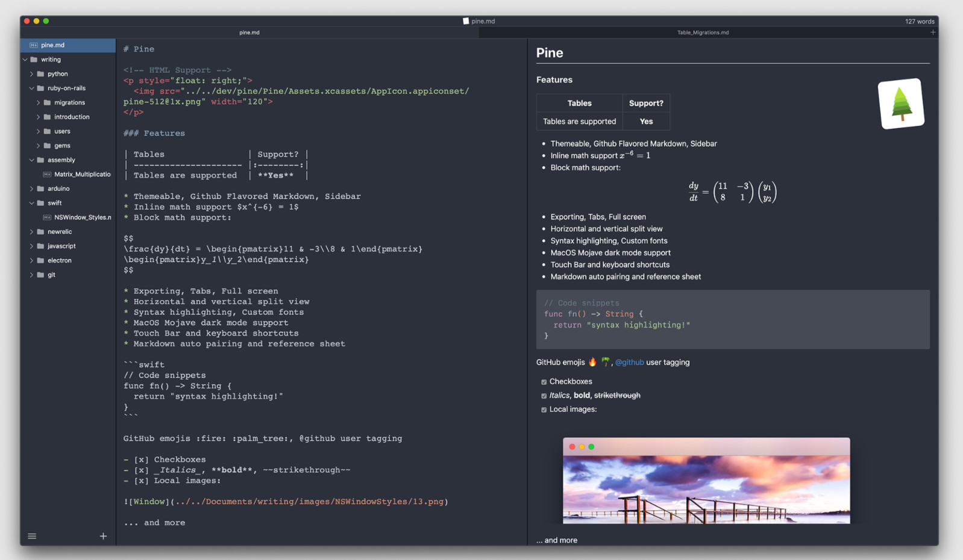Click the document icon in window title
This screenshot has height=560, width=963.
coord(466,21)
